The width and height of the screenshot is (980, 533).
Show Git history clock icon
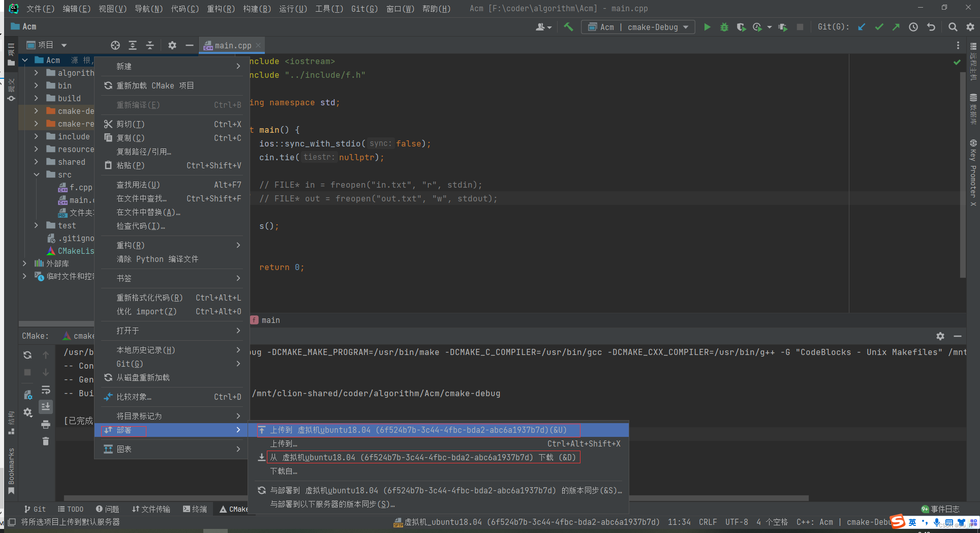(913, 27)
